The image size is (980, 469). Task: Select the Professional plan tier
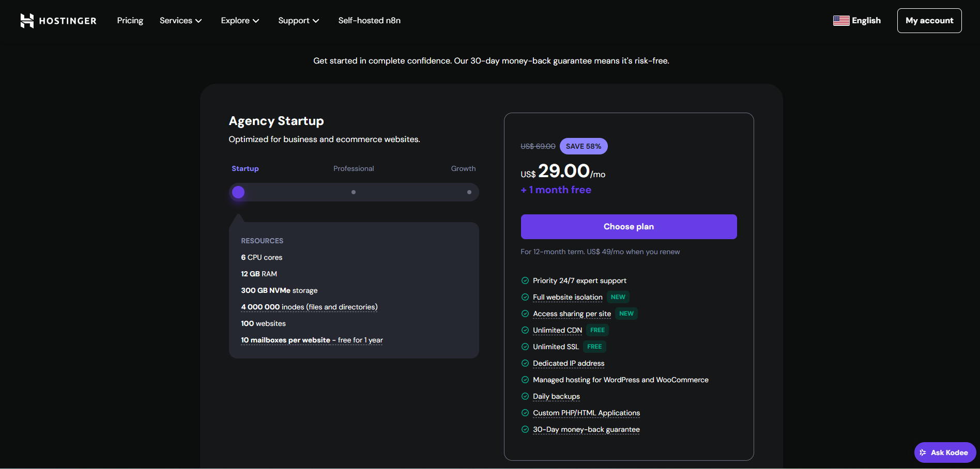pos(354,168)
